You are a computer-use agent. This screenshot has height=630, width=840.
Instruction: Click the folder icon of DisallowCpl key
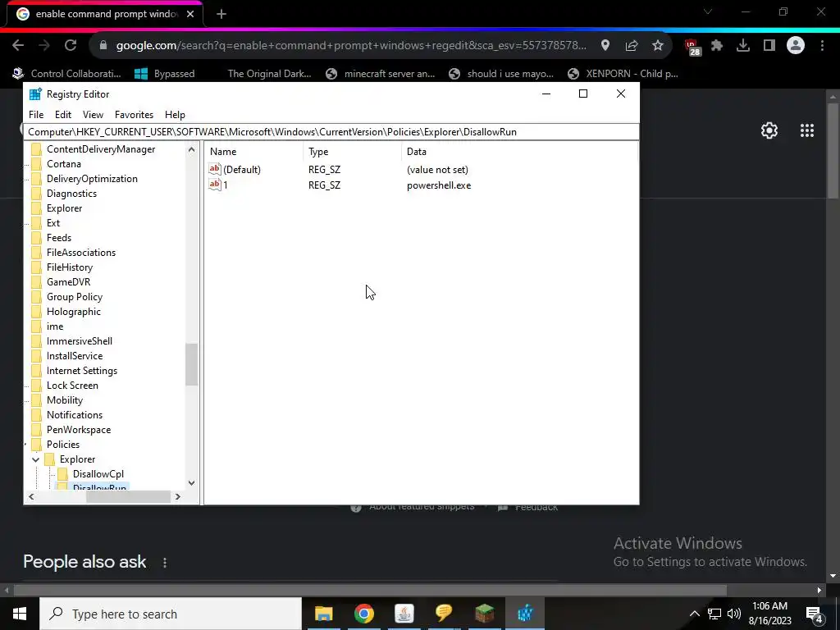pyautogui.click(x=62, y=474)
